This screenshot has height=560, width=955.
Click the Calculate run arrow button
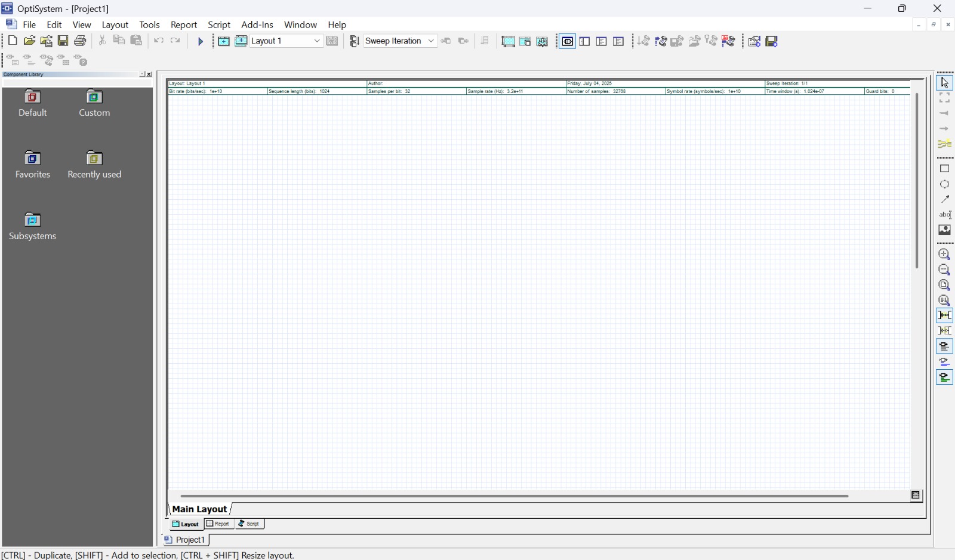coord(201,41)
